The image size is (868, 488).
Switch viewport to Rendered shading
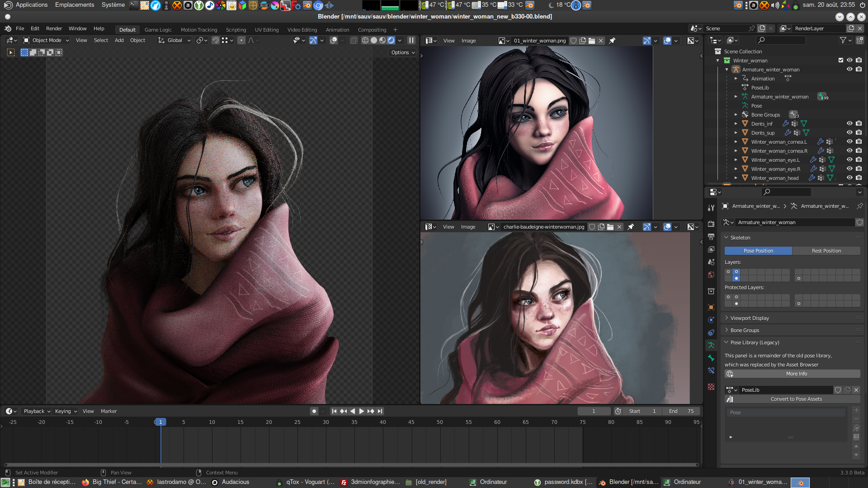pos(391,40)
